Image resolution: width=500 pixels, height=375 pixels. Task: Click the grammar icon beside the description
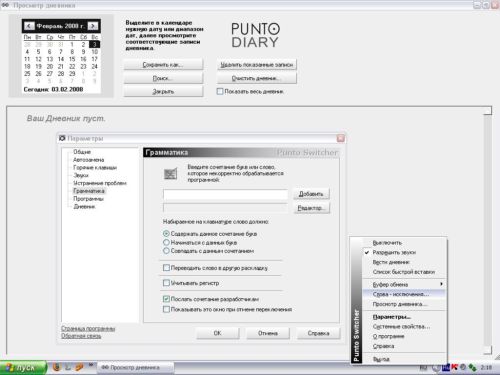(171, 174)
